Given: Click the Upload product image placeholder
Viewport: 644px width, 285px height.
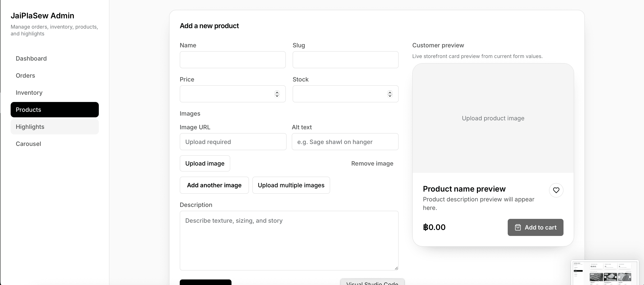Looking at the screenshot, I should pos(493,118).
